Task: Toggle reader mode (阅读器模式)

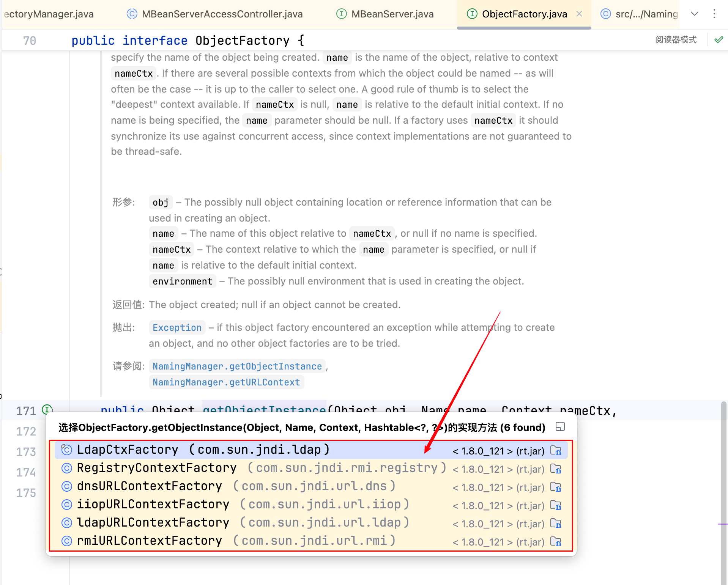Action: pyautogui.click(x=676, y=40)
